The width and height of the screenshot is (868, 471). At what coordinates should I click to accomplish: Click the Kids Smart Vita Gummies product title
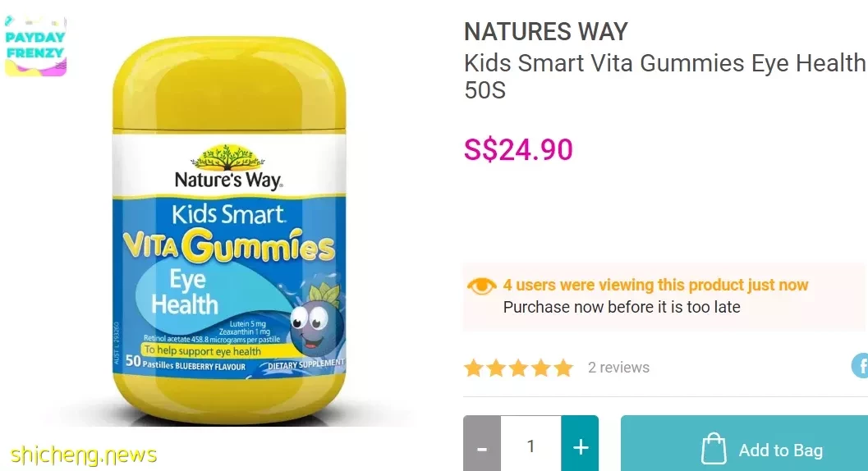pos(664,76)
